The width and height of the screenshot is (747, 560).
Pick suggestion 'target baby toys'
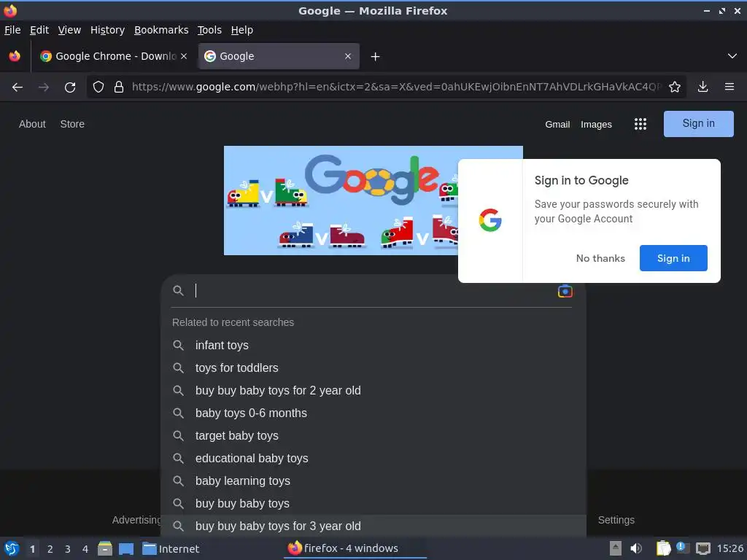pyautogui.click(x=373, y=436)
